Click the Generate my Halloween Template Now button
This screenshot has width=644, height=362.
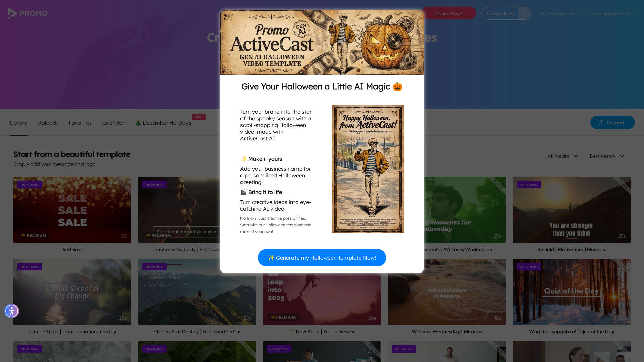click(322, 258)
